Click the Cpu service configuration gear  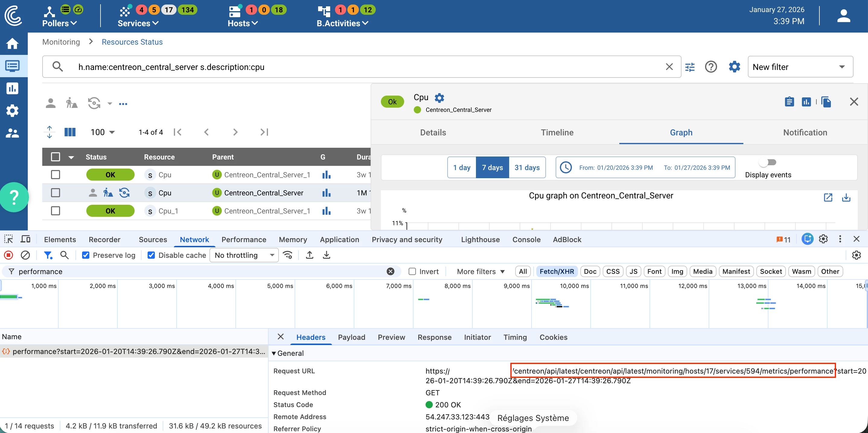point(439,98)
